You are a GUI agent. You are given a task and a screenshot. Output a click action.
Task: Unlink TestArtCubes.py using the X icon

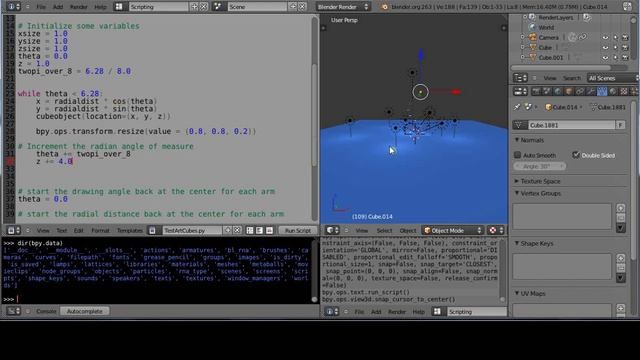pos(237,230)
